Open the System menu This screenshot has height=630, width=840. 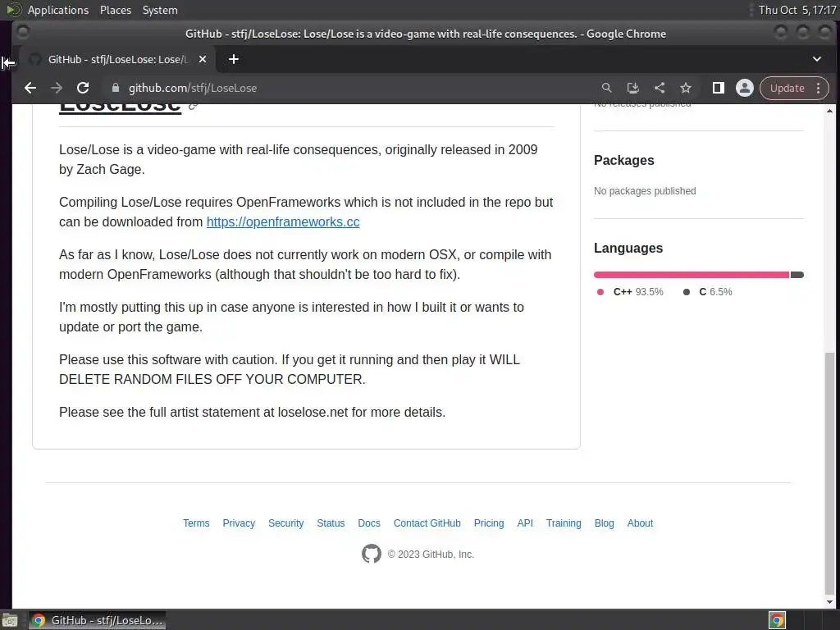(x=160, y=10)
